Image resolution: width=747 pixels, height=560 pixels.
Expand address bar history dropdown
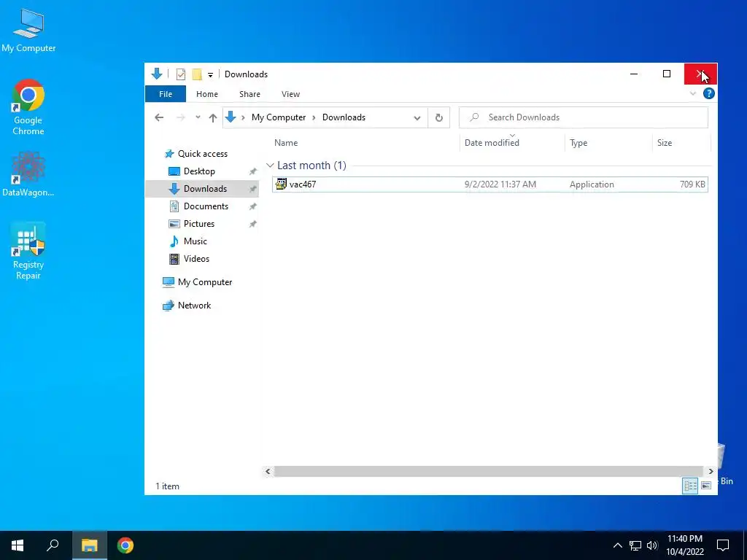[x=417, y=117]
